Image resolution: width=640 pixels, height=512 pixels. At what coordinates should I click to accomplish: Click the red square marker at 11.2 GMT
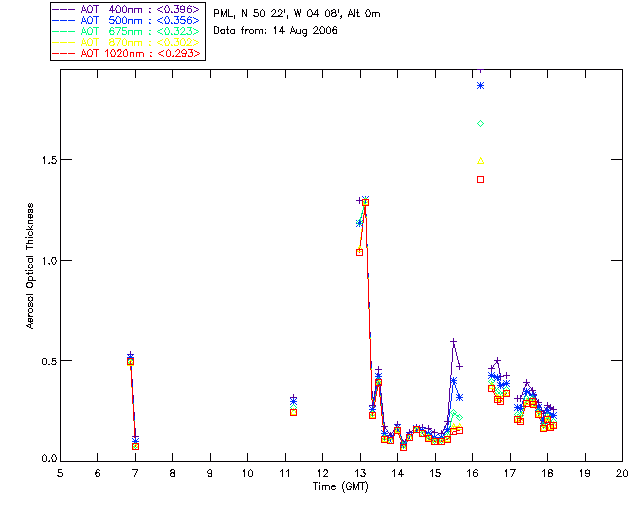click(293, 412)
